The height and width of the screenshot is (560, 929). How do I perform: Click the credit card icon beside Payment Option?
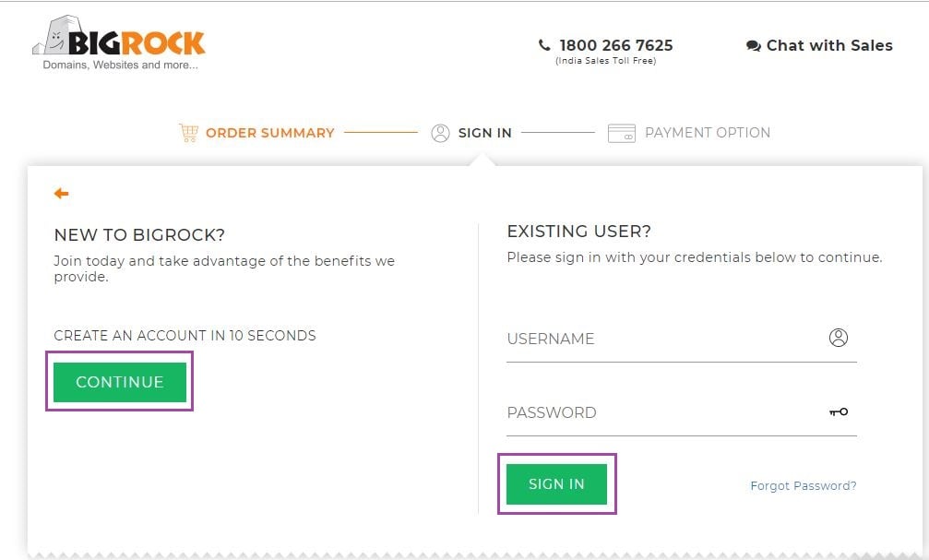(621, 132)
